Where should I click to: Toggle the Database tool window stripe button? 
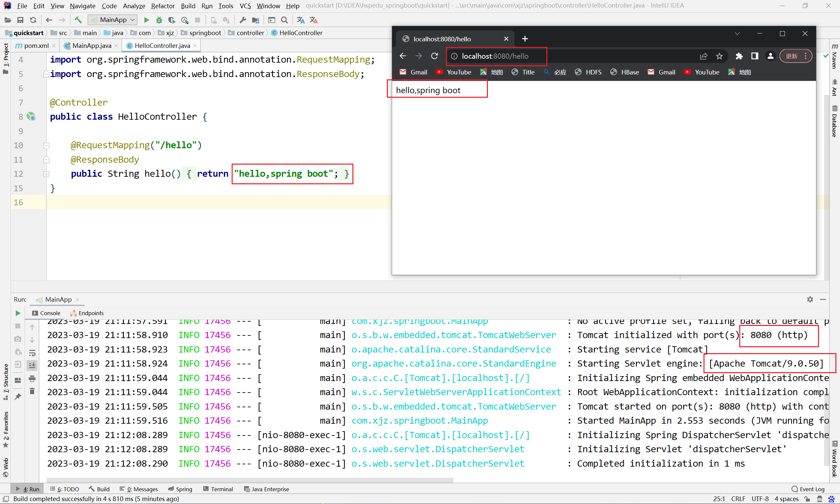pos(834,121)
